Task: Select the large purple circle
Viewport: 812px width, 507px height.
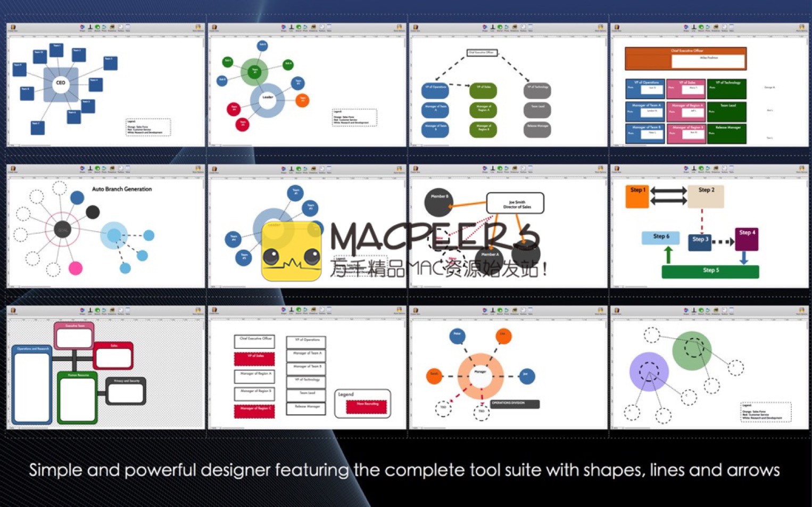Action: (649, 371)
